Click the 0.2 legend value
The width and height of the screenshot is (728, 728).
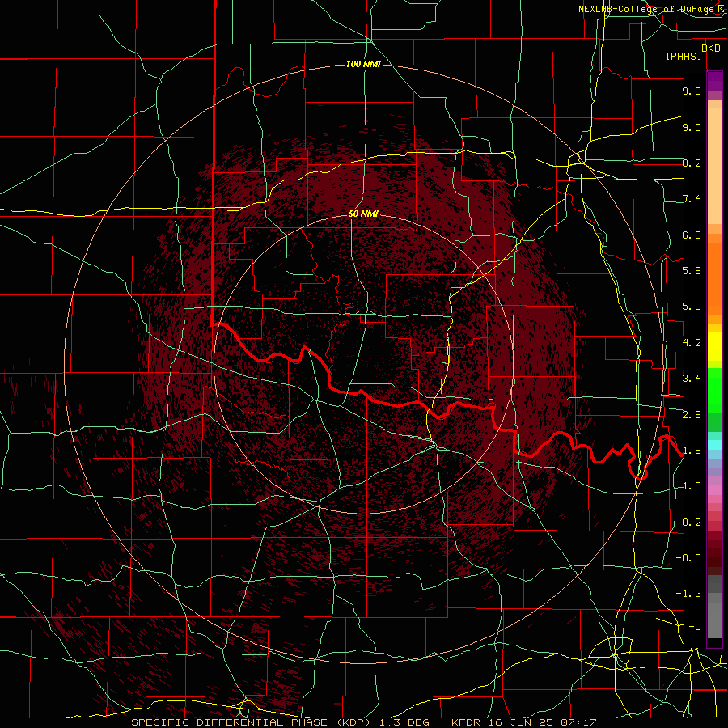coord(692,523)
